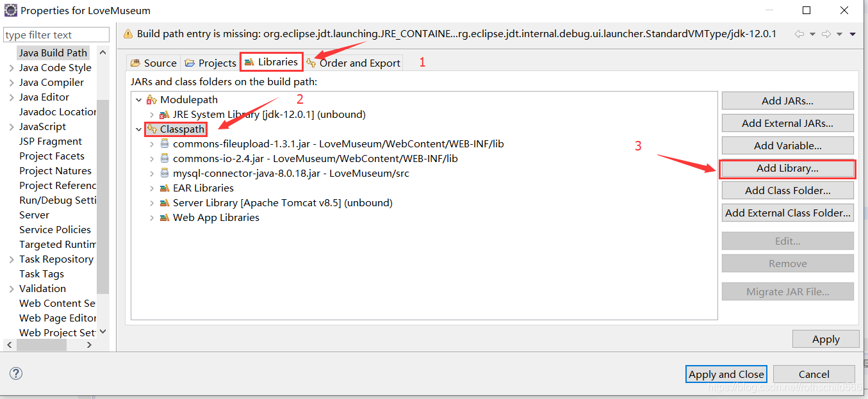Open back history dropdown arrow
This screenshot has width=868, height=399.
tap(813, 34)
